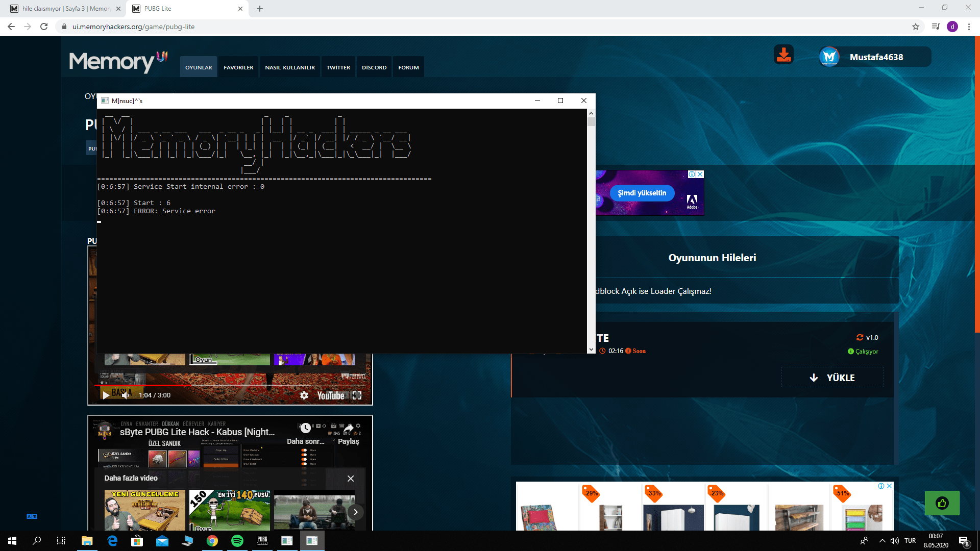Open Chrome three-dot menu
This screenshot has width=980, height=551.
969,27
